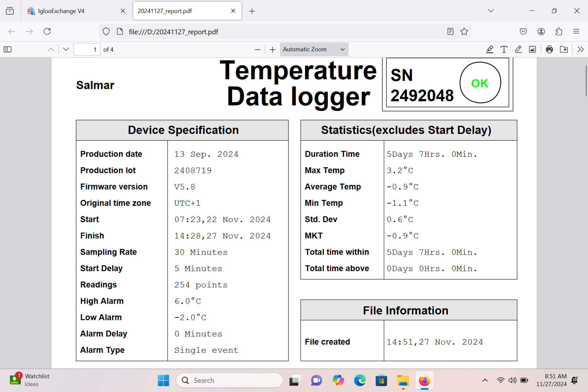Open Windows Start menu

tap(163, 380)
